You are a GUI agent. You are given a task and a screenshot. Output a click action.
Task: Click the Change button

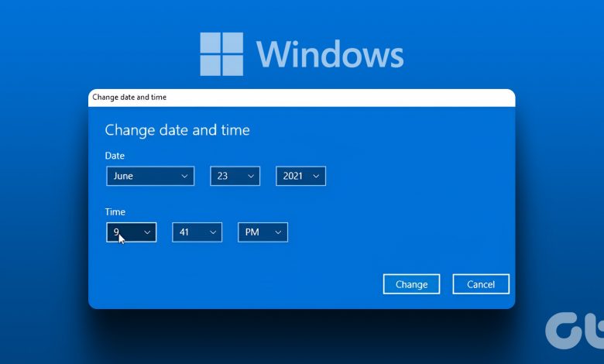coord(411,284)
